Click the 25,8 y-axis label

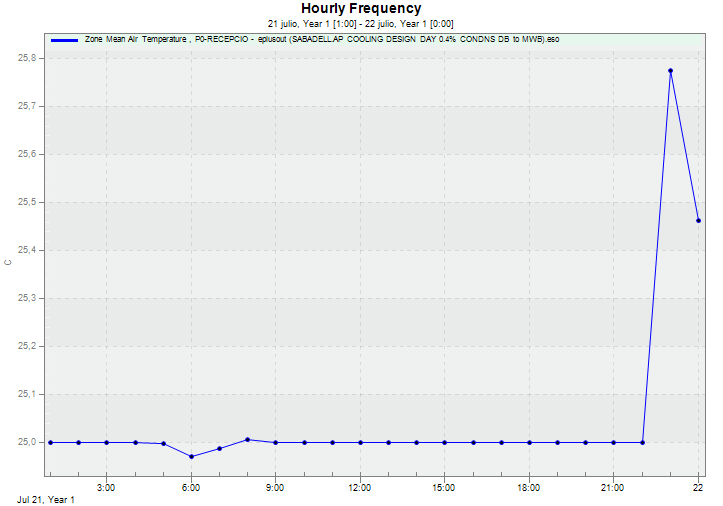click(x=28, y=59)
